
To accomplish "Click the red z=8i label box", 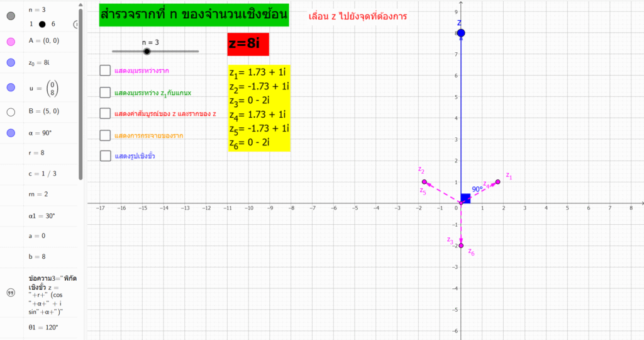I will click(248, 44).
